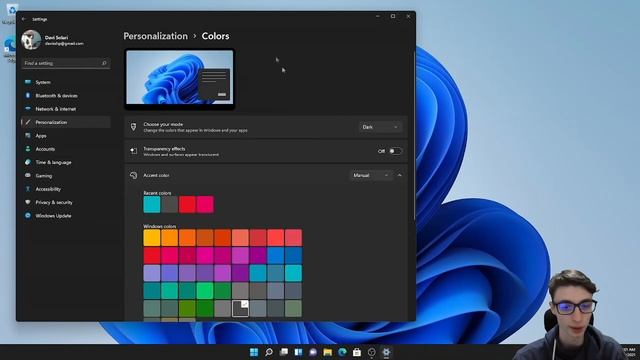640x360 pixels.
Task: Select the pink swatch under Recent colors
Action: tap(205, 204)
